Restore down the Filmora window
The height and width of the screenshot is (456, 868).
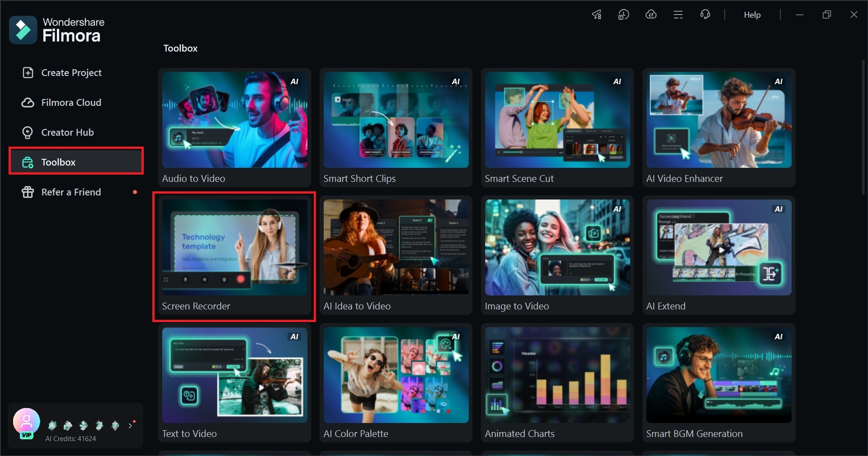pos(827,14)
